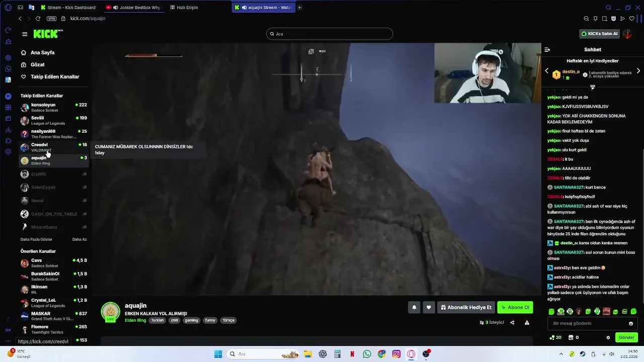Image resolution: width=644 pixels, height=362 pixels.
Task: Click aquajin's live avatar
Action: 110,312
